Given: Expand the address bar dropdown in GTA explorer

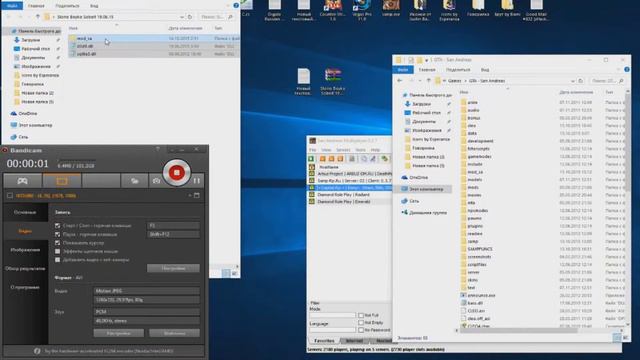Looking at the screenshot, I should pyautogui.click(x=572, y=81).
